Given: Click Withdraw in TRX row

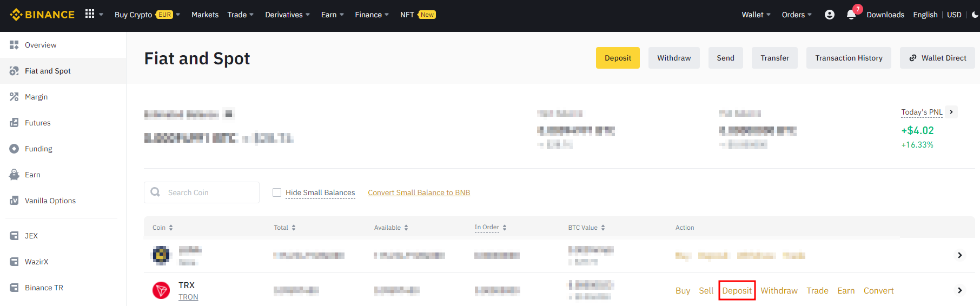Looking at the screenshot, I should coord(779,291).
